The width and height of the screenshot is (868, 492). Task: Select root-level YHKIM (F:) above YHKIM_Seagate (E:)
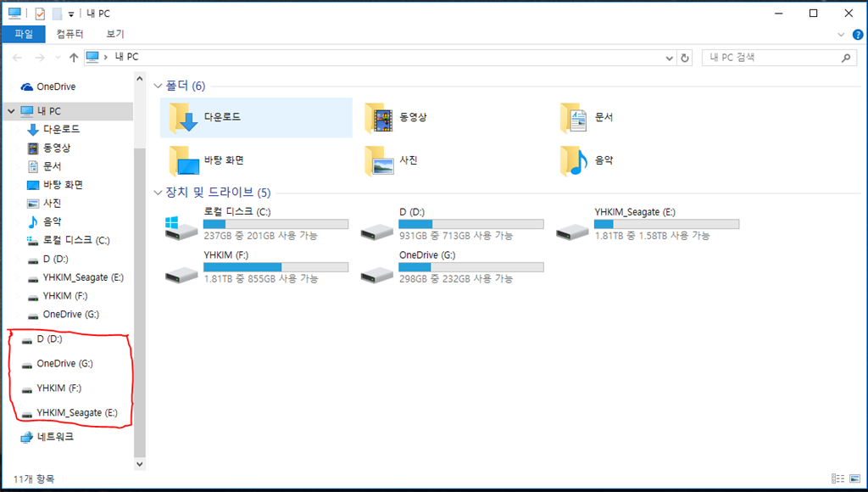coord(51,389)
